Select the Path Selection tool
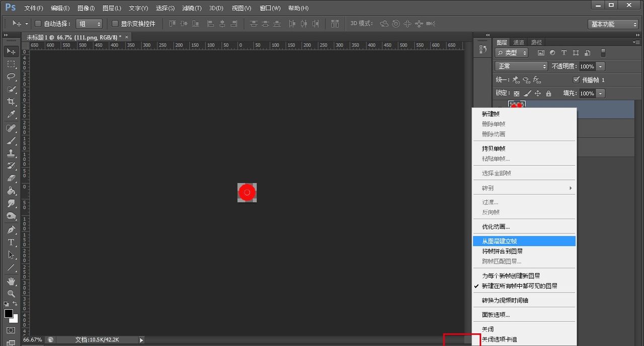 [x=11, y=255]
